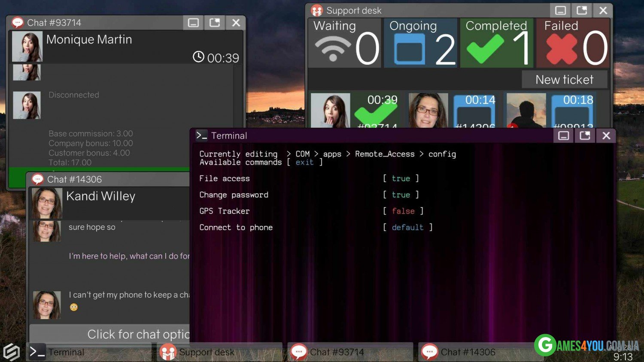Viewport: 644px width, 362px height.
Task: Pop out the Terminal window
Action: pyautogui.click(x=585, y=136)
